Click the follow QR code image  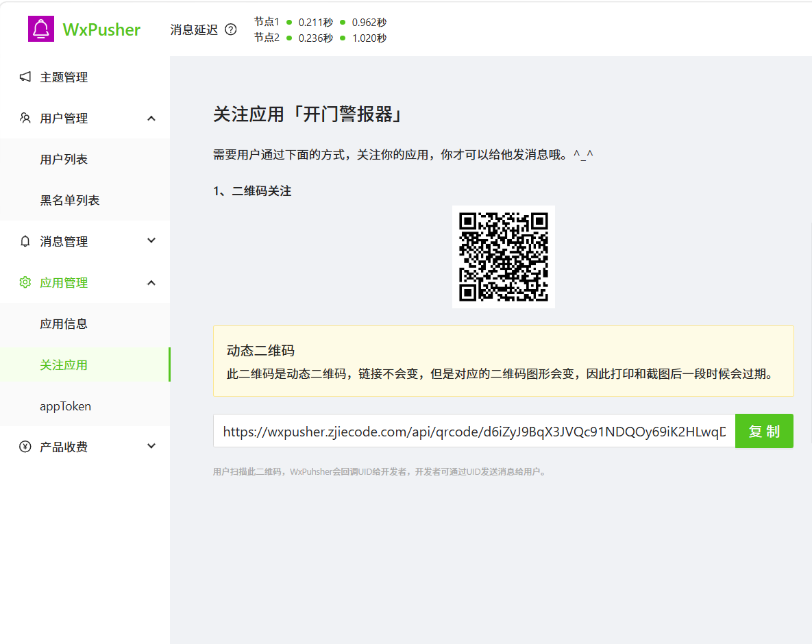pyautogui.click(x=504, y=257)
